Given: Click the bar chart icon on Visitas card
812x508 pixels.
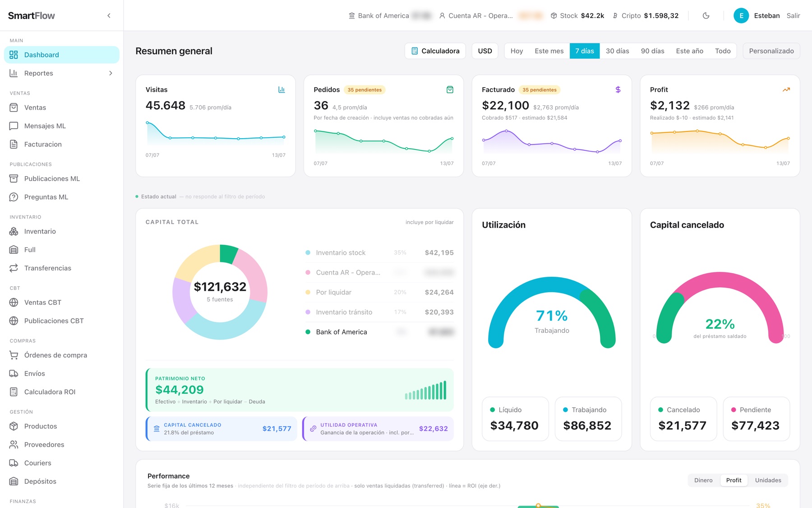Looking at the screenshot, I should [281, 89].
